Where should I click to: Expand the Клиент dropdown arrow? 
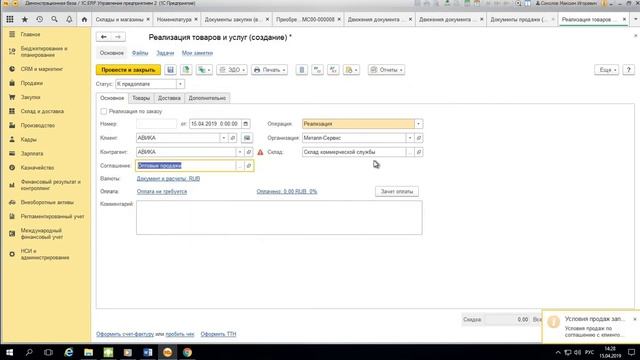[224, 138]
